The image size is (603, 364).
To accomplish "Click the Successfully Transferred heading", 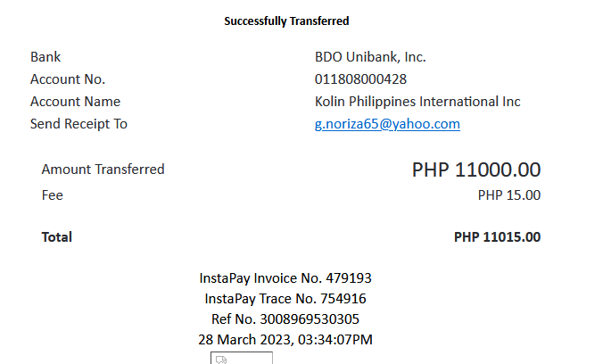I will 285,21.
